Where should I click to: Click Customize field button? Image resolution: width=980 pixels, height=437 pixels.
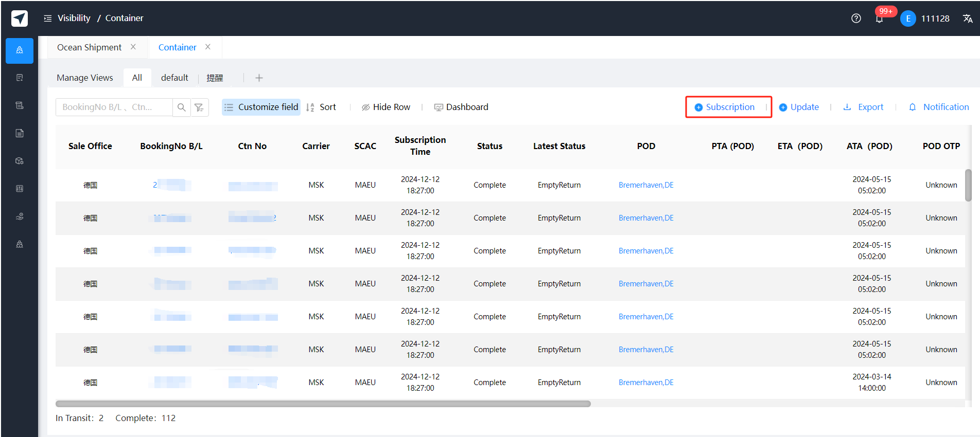pos(261,107)
